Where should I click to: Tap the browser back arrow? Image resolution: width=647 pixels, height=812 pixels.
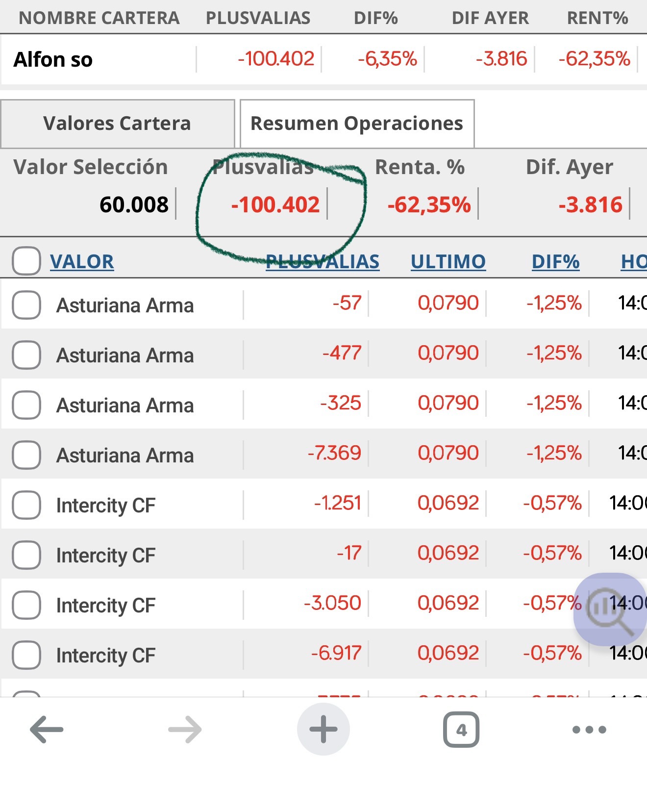(47, 730)
